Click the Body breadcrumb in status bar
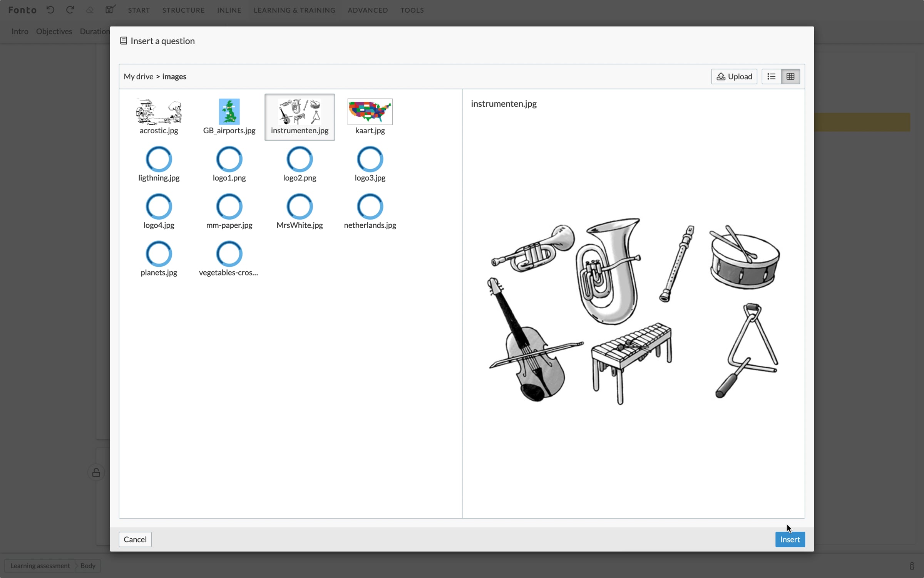Image resolution: width=924 pixels, height=578 pixels. point(88,566)
